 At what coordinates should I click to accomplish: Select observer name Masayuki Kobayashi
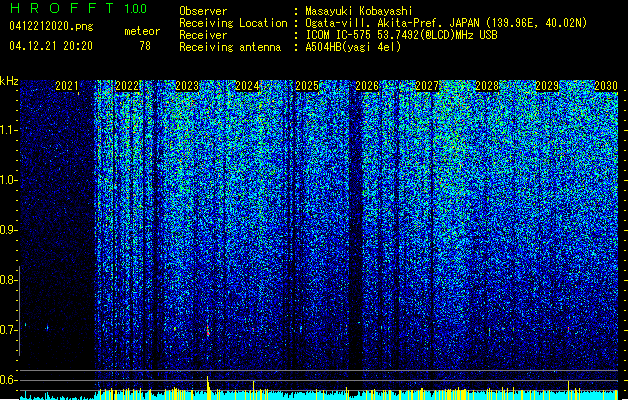(x=359, y=11)
